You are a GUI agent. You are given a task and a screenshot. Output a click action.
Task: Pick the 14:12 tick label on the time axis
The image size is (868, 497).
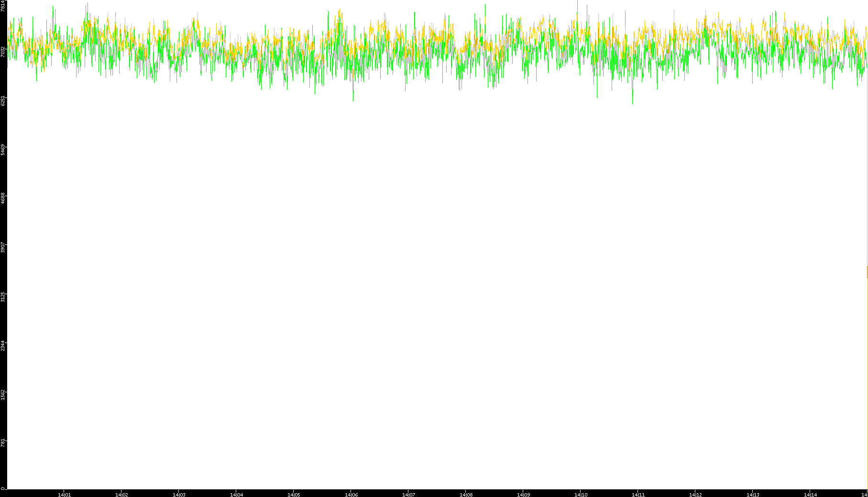coord(695,495)
